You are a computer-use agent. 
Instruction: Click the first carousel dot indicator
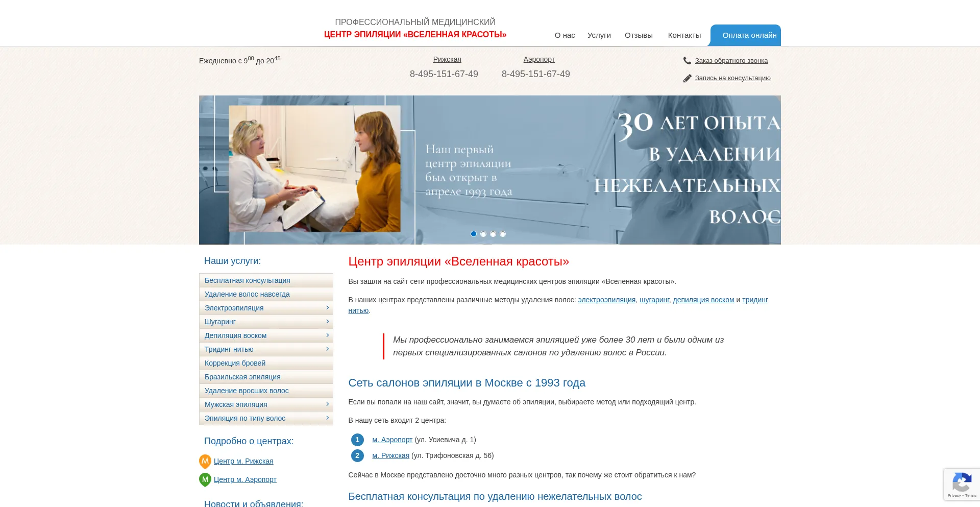(473, 234)
